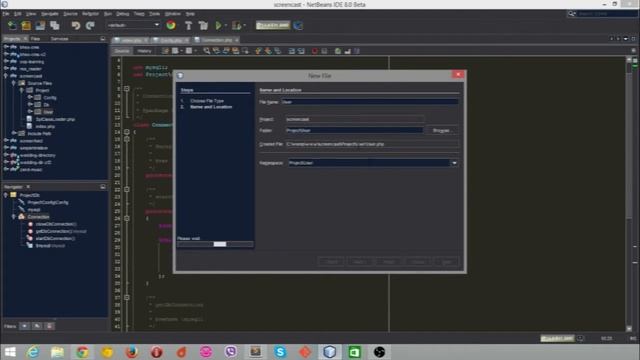Select closeDbConnection() in Navigator
Viewport: 640px width, 360px height.
click(x=56, y=224)
